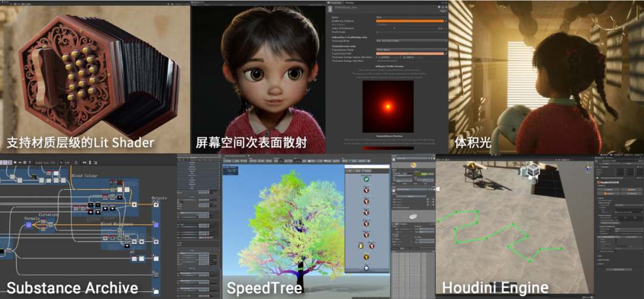The width and height of the screenshot is (644, 299).
Task: Collapse the GENERATE section in Houdini Engine
Action: click(602, 185)
